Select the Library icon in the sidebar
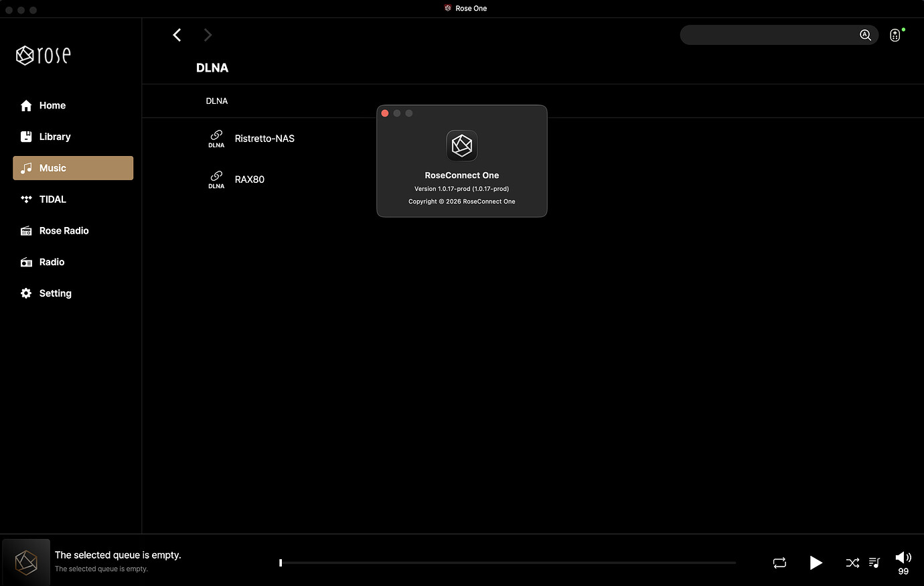Screen dimensions: 924x586 pos(25,136)
